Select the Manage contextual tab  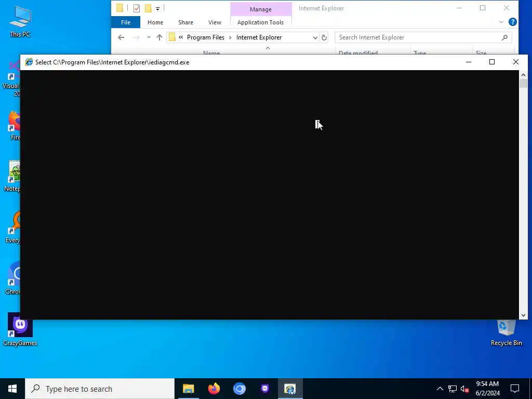[x=261, y=9]
